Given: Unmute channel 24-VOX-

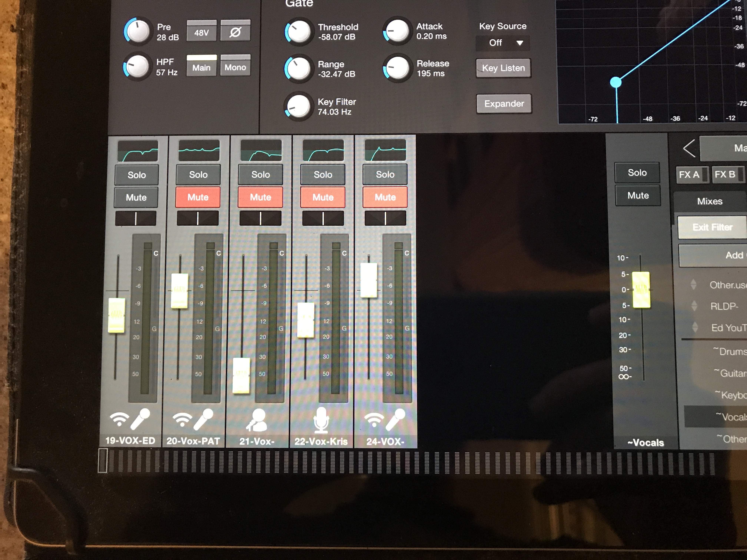Looking at the screenshot, I should tap(385, 197).
